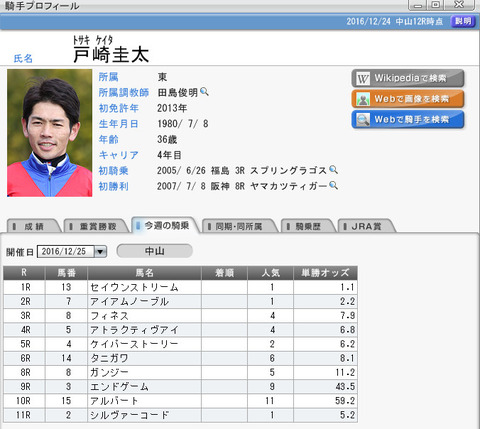The width and height of the screenshot is (480, 429).
Task: Click magnifier icon next to trainer 田島俊明
Action: (x=204, y=92)
